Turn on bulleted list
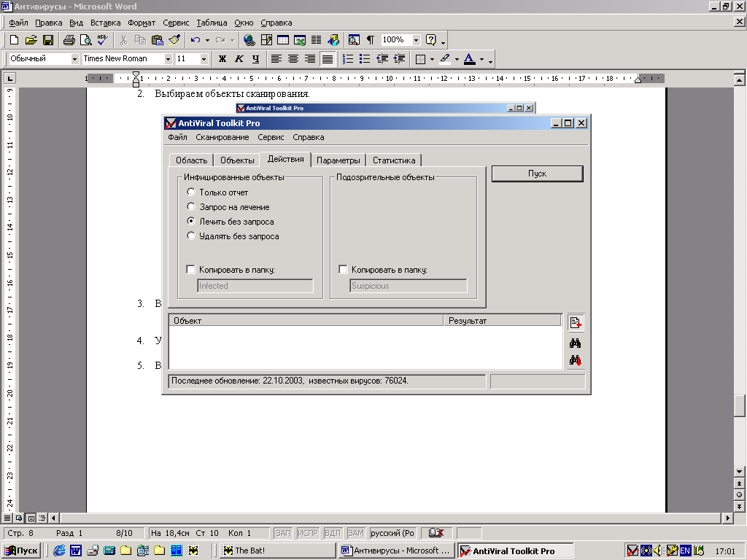Image resolution: width=747 pixels, height=560 pixels. pyautogui.click(x=365, y=58)
